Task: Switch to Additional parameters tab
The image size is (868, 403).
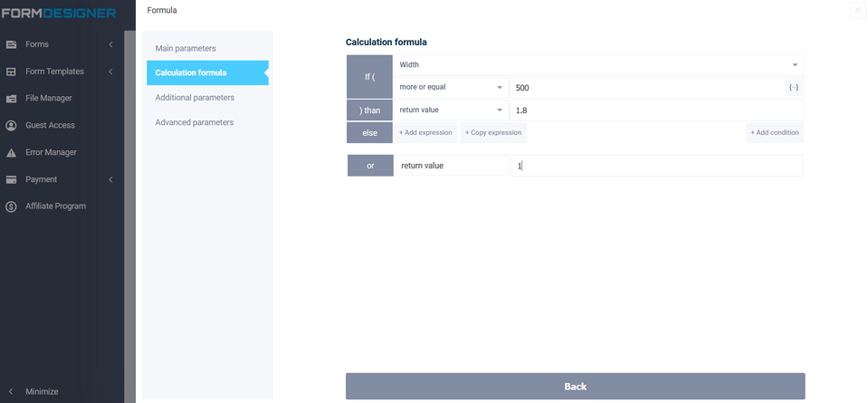Action: pyautogui.click(x=195, y=98)
